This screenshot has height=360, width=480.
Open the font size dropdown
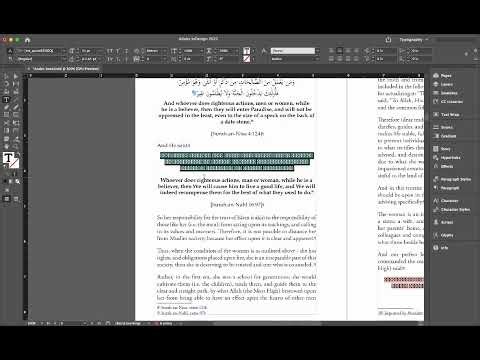point(101,51)
